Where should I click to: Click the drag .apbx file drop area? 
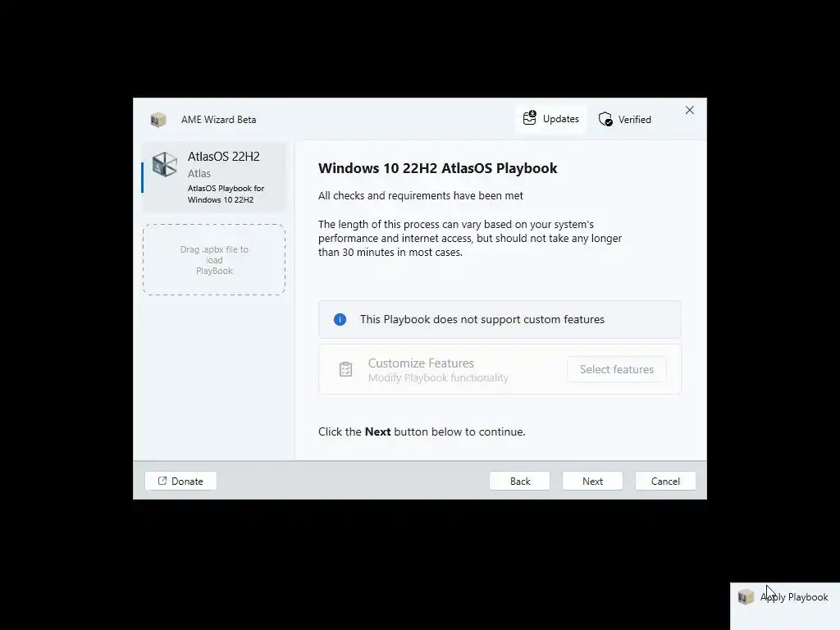pyautogui.click(x=214, y=260)
